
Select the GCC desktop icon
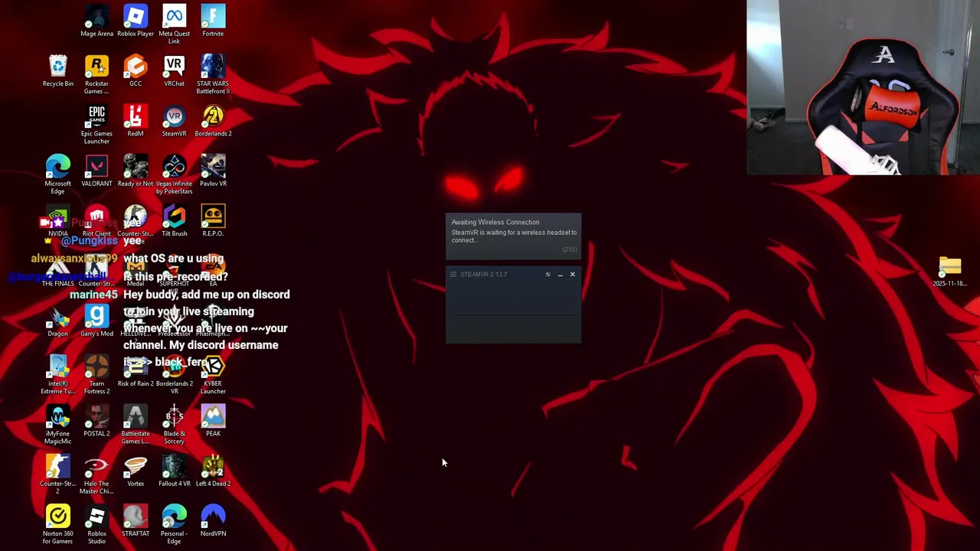click(x=136, y=71)
